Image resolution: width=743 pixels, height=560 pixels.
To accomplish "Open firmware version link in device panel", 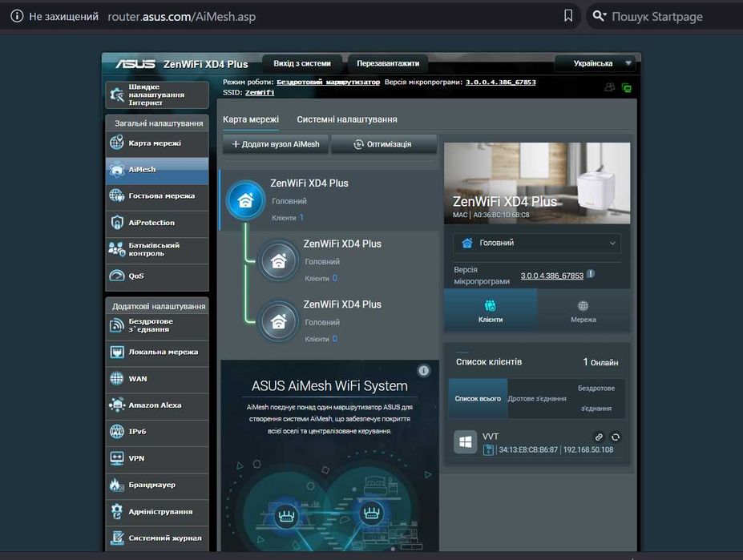I will [551, 276].
